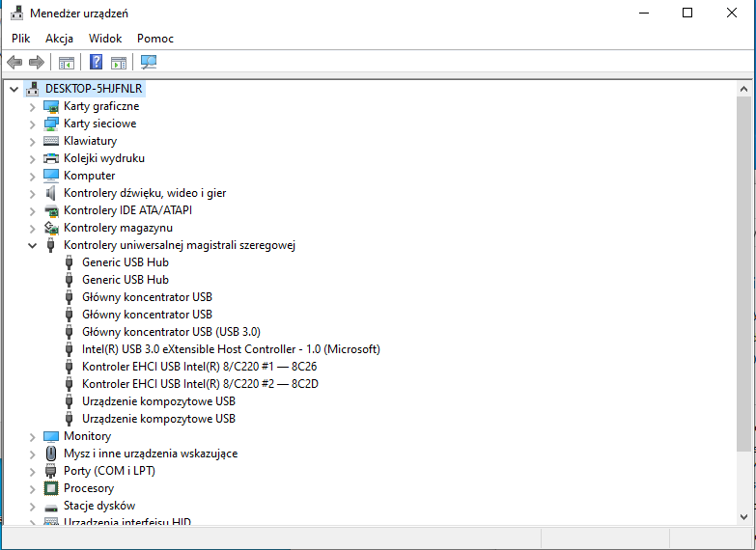The image size is (756, 550).
Task: Select Kontroler EHCI USB #1 — 8C26
Action: 200,367
